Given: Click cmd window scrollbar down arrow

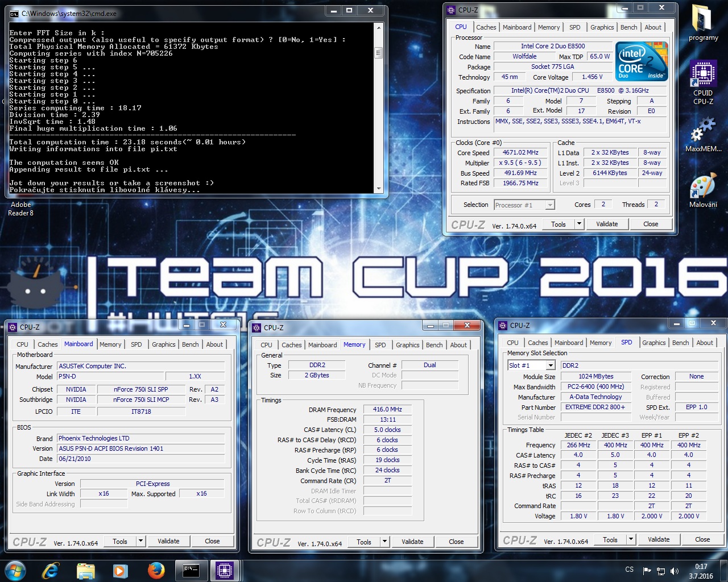Looking at the screenshot, I should point(379,188).
